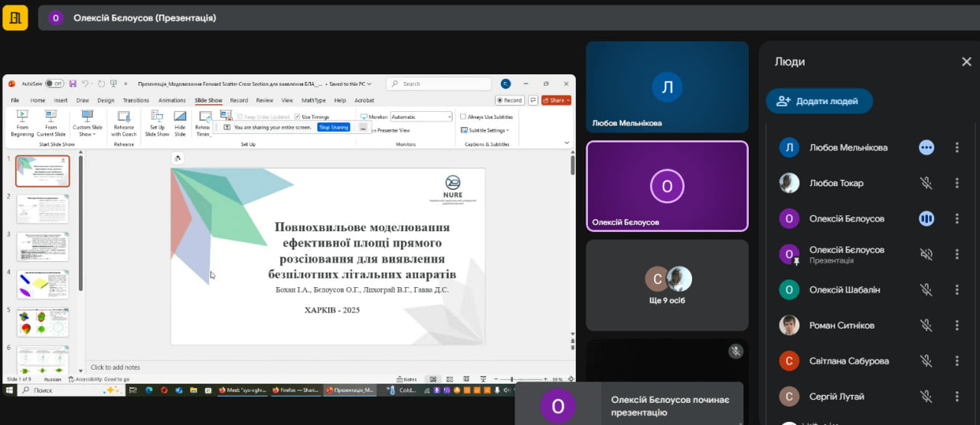The height and width of the screenshot is (425, 980).
Task: Enable Always Use Subtitles checkbox
Action: [463, 117]
